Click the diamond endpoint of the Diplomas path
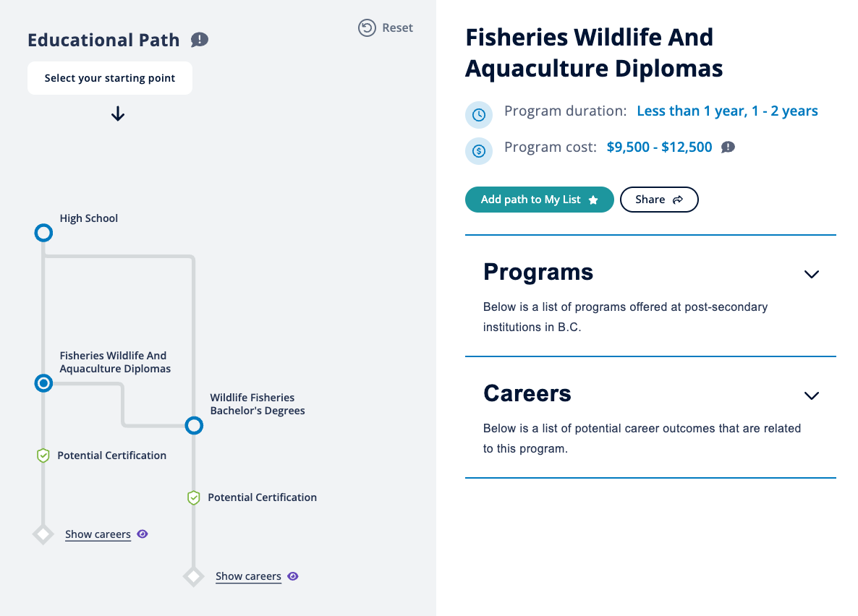The height and width of the screenshot is (616, 858). click(43, 534)
